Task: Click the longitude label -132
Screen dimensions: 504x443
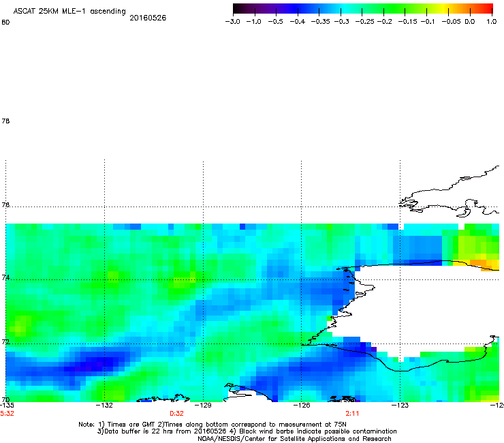Action: click(104, 405)
